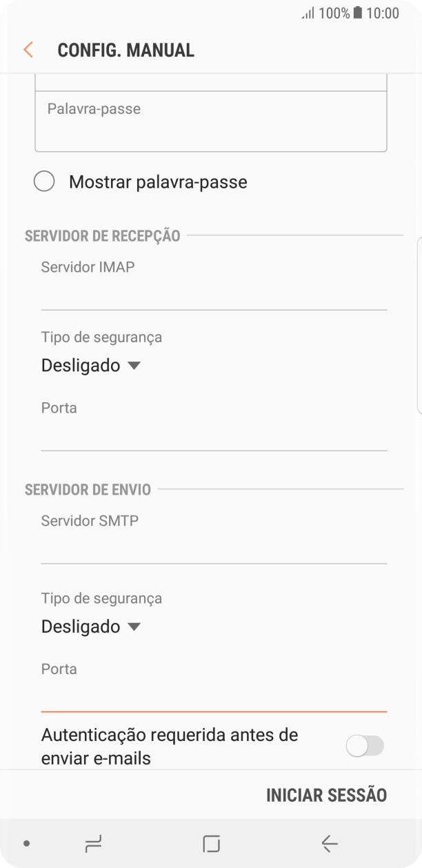Tap the navigation bar back arrow
This screenshot has width=422, height=868.
pos(329,843)
